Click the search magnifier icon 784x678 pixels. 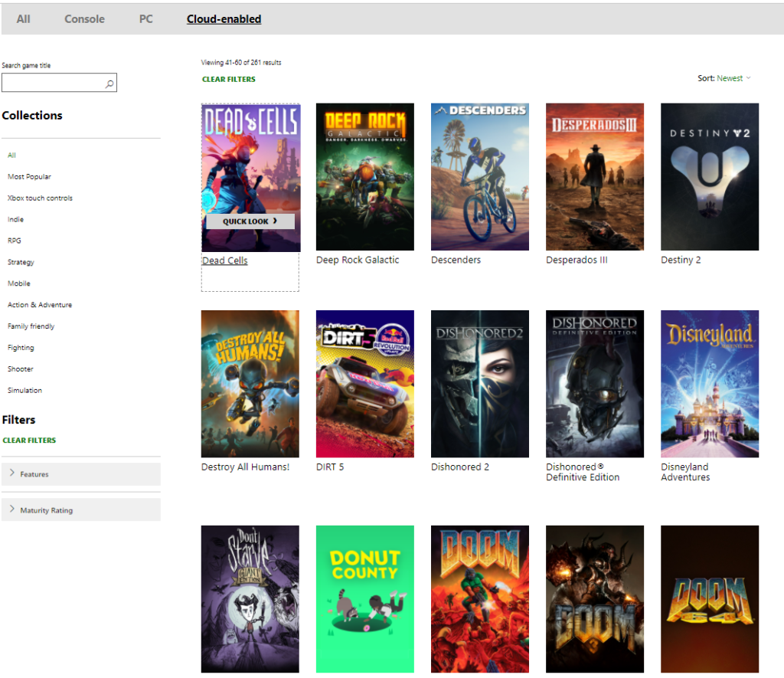pos(109,84)
